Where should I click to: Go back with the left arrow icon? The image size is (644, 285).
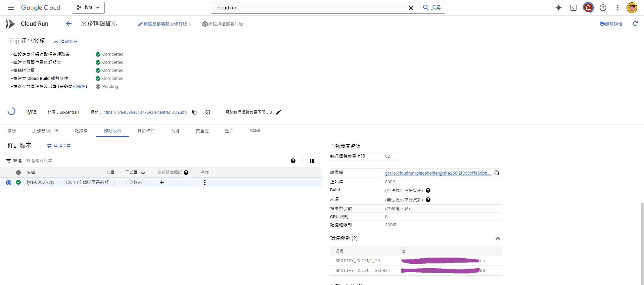point(69,23)
